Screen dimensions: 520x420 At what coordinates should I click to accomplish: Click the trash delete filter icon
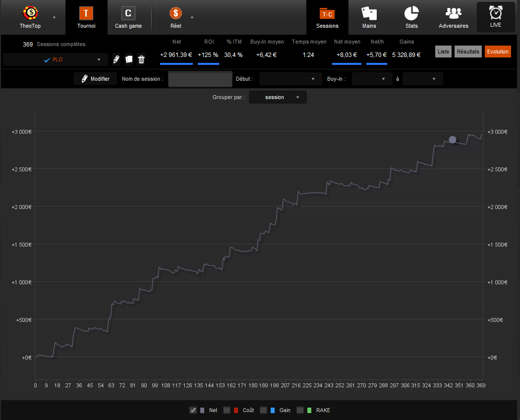point(141,59)
